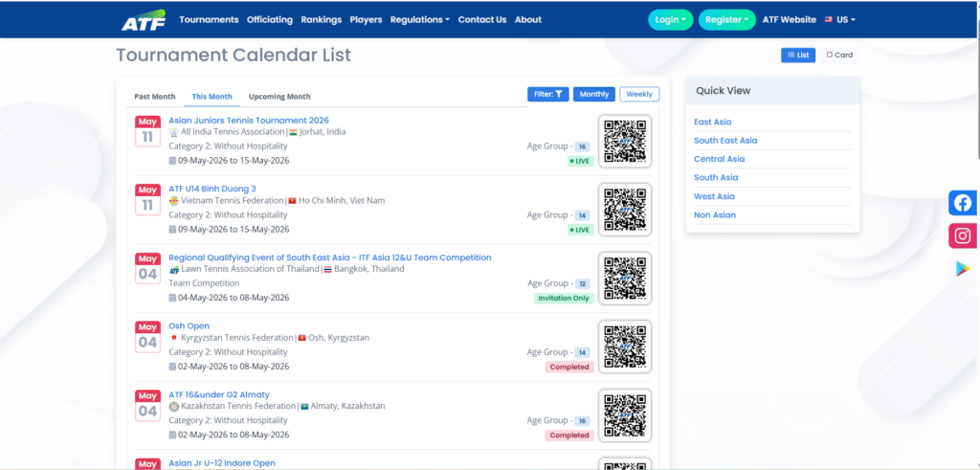The image size is (980, 470).
Task: Open the Filter funnel button
Action: point(548,94)
